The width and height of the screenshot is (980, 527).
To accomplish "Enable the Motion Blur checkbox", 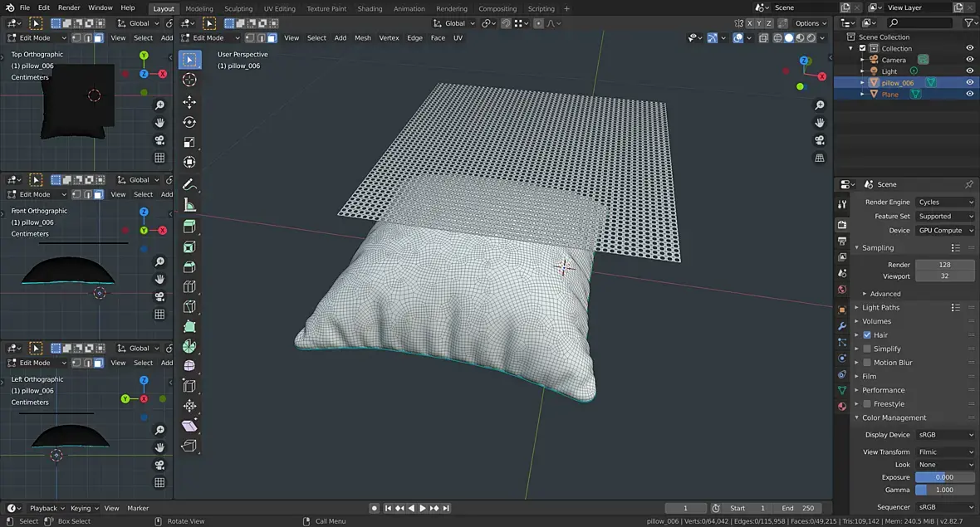I will 867,362.
